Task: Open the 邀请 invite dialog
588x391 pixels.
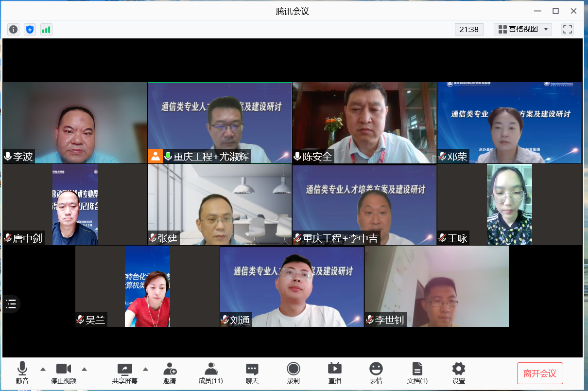Action: (170, 373)
